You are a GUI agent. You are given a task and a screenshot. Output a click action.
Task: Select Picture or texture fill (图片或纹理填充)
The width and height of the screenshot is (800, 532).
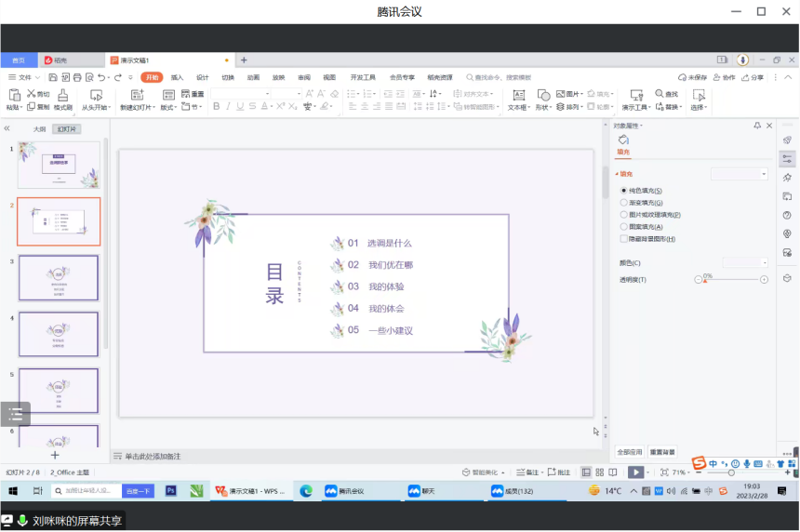coord(624,215)
